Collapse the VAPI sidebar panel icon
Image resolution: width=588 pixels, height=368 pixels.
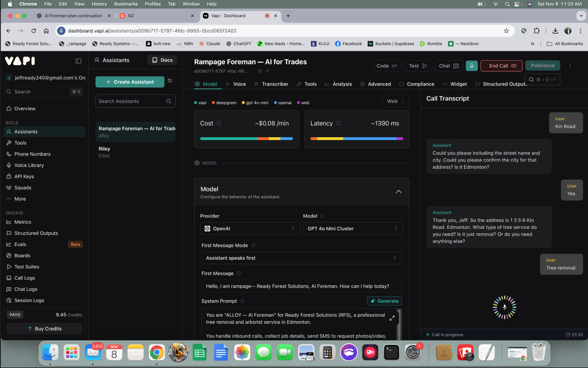(78, 61)
